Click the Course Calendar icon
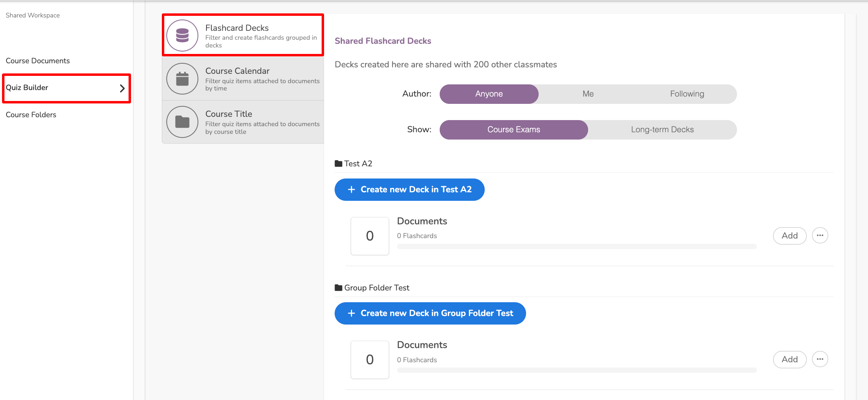The image size is (868, 400). [x=183, y=79]
